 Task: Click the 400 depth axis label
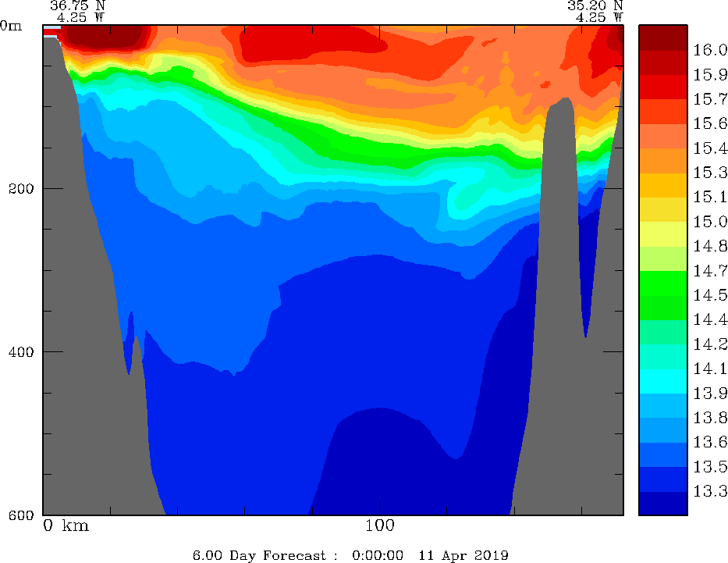(21, 352)
